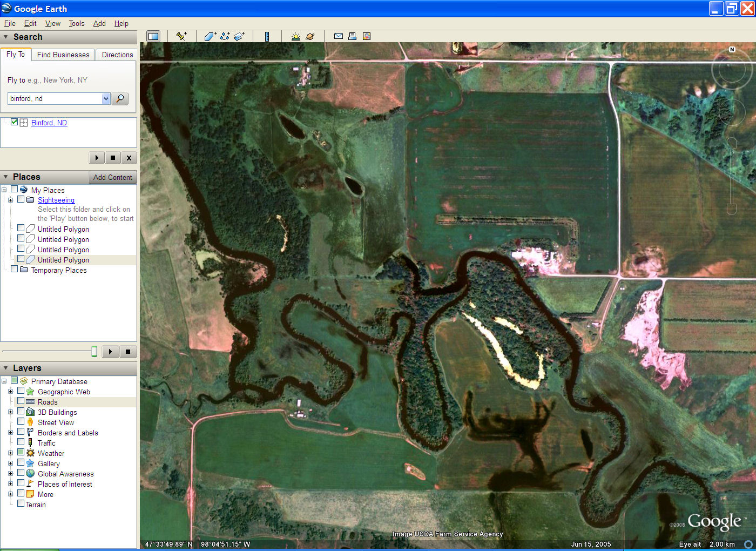Toggle the sidebar with the Hide Sidebar icon
Viewport: 756px width, 551px height.
point(153,36)
